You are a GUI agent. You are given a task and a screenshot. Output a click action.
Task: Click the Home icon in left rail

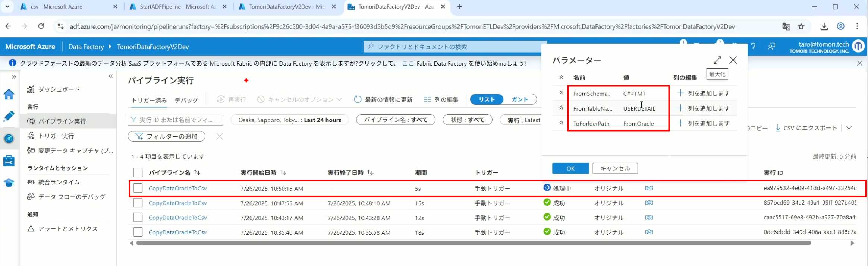pos(9,95)
